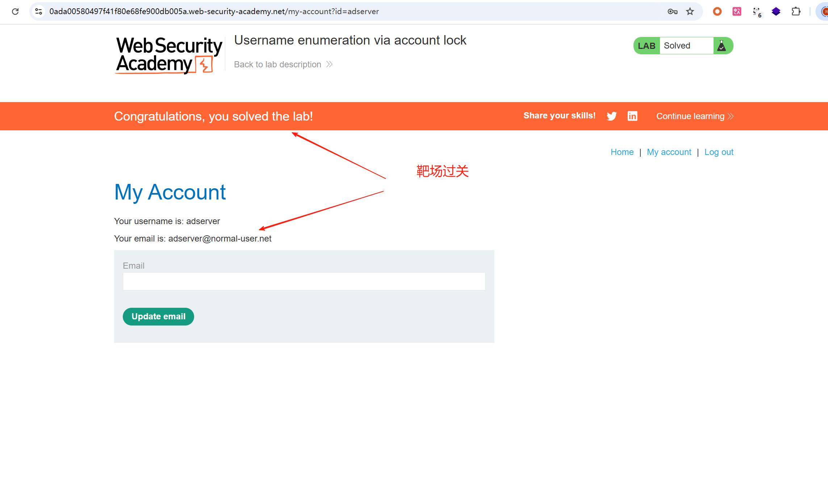828x504 pixels.
Task: Click the lab flask icon beside Solved
Action: [722, 46]
